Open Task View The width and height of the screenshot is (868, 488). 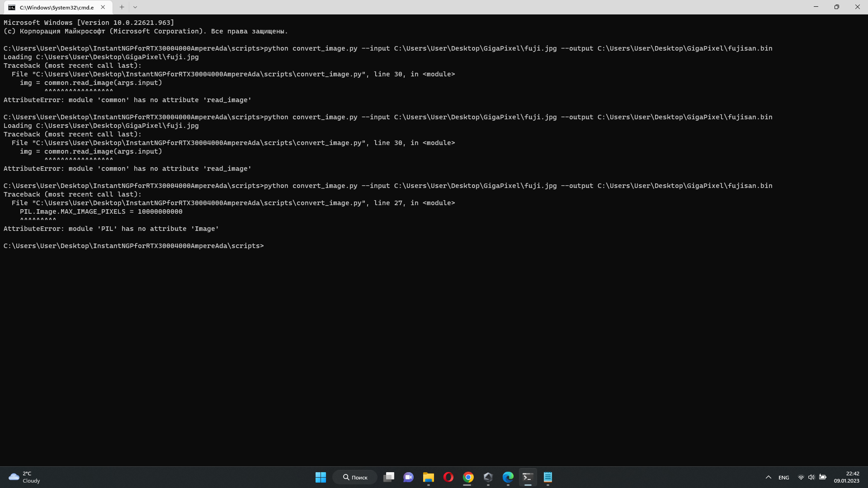[388, 477]
